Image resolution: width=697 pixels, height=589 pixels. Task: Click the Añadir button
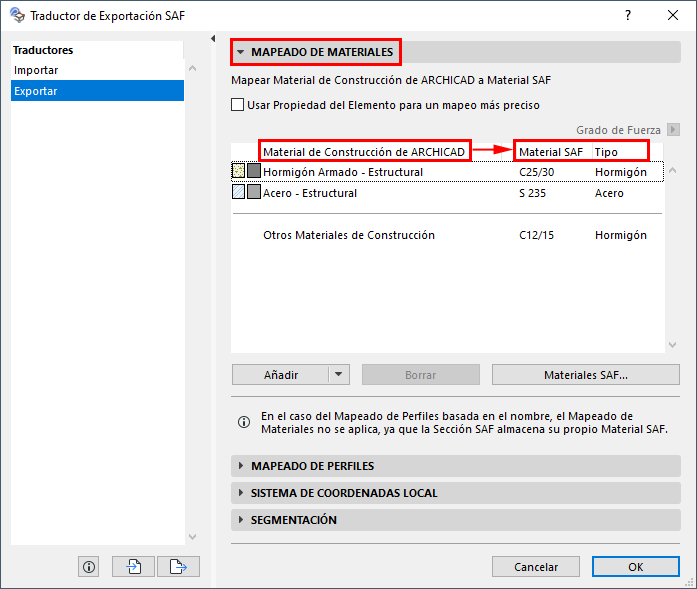tap(280, 375)
